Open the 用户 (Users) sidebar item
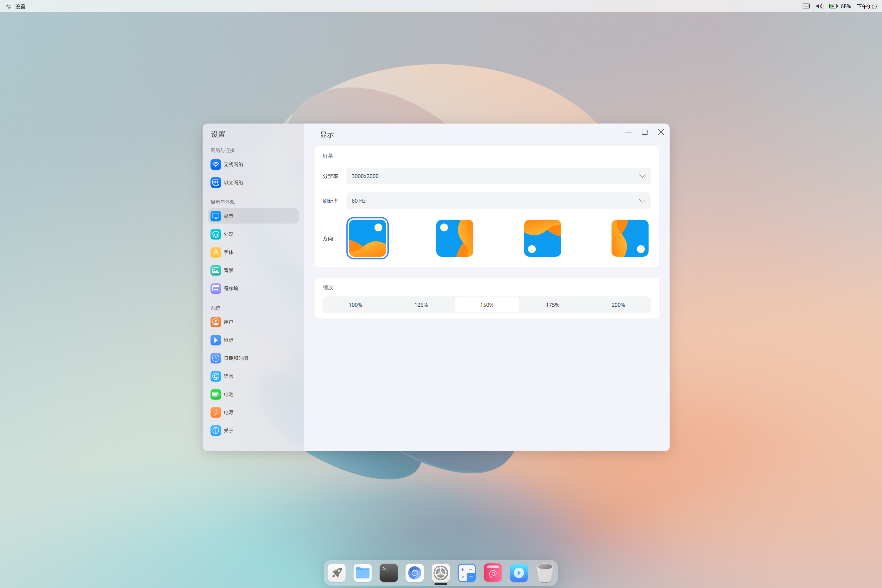The width and height of the screenshot is (882, 588). pos(228,322)
